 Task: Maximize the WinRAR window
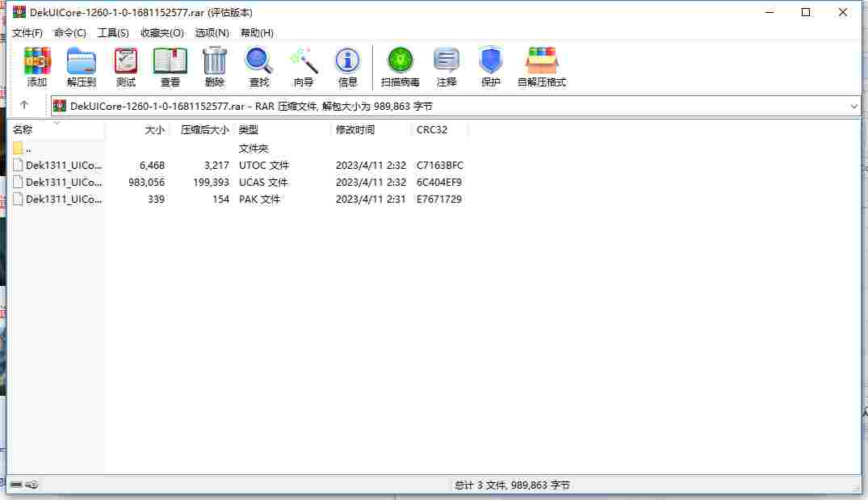coord(806,11)
